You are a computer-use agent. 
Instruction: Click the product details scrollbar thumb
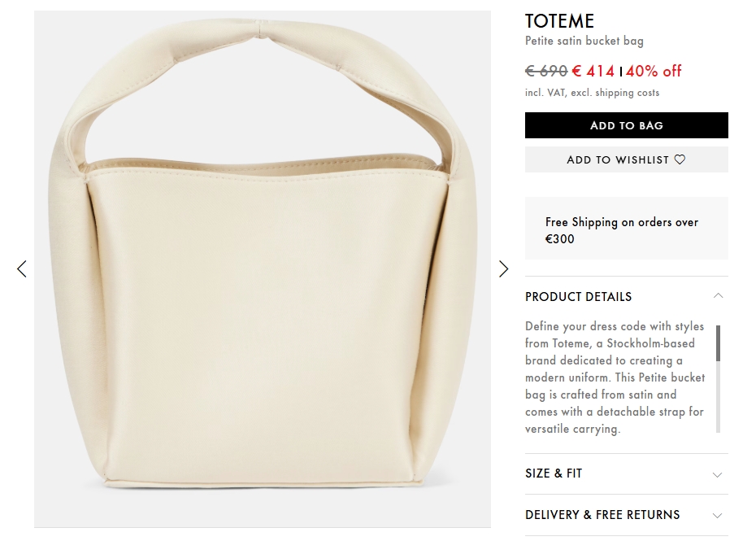click(x=718, y=343)
